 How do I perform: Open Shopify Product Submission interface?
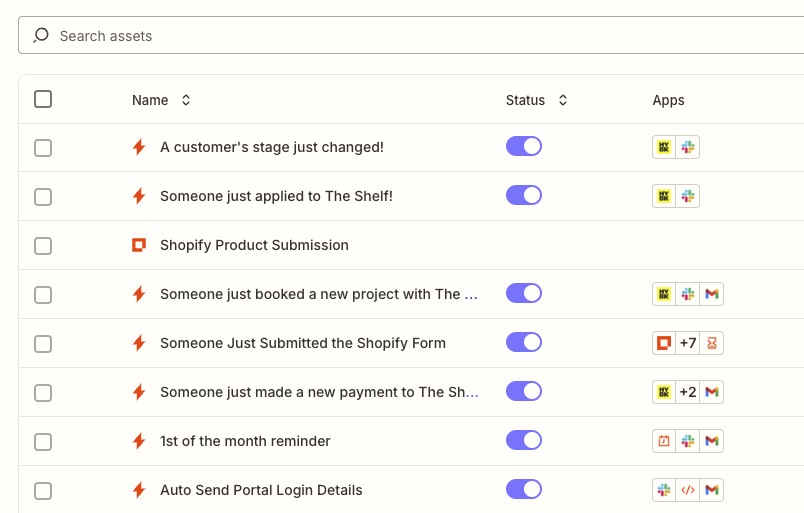pyautogui.click(x=254, y=245)
